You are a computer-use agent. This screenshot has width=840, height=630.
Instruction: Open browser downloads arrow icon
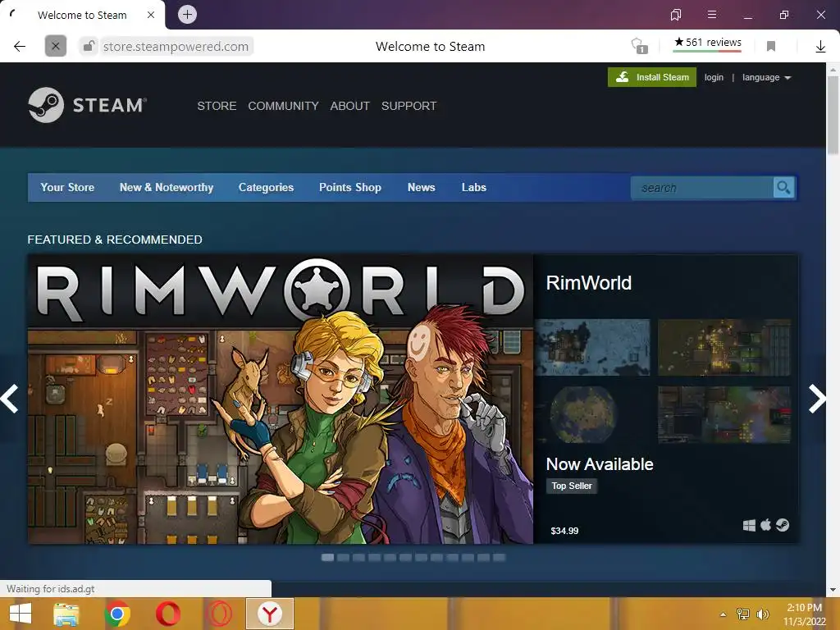pos(820,47)
